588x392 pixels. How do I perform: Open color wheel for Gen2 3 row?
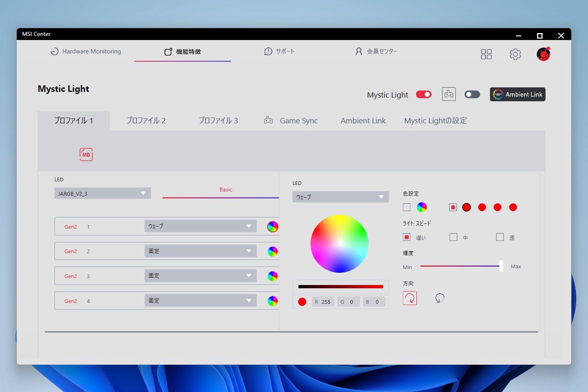tap(273, 276)
